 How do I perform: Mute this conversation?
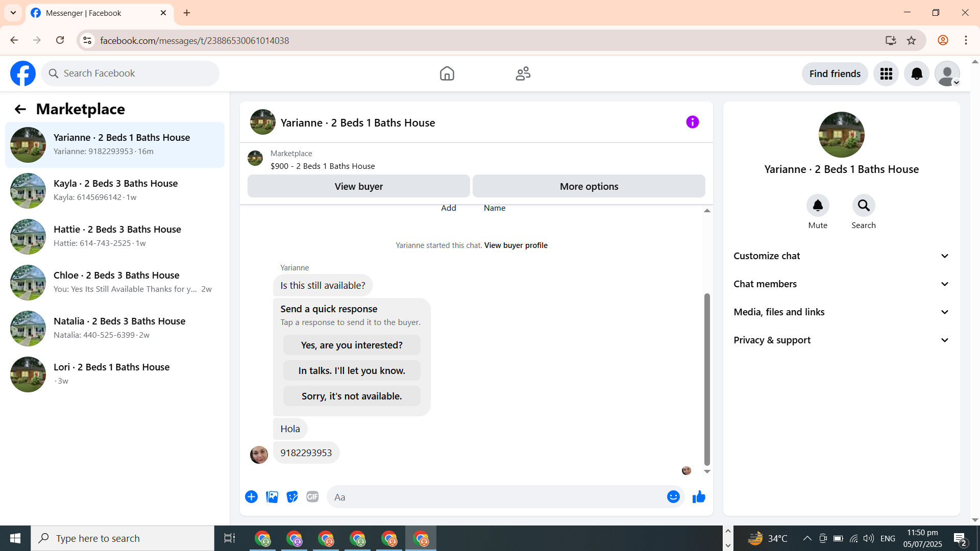coord(818,206)
